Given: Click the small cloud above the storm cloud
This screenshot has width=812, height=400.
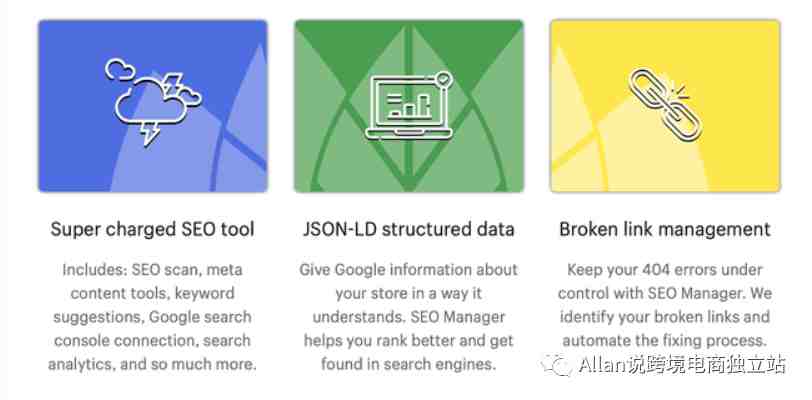Looking at the screenshot, I should click(x=120, y=69).
